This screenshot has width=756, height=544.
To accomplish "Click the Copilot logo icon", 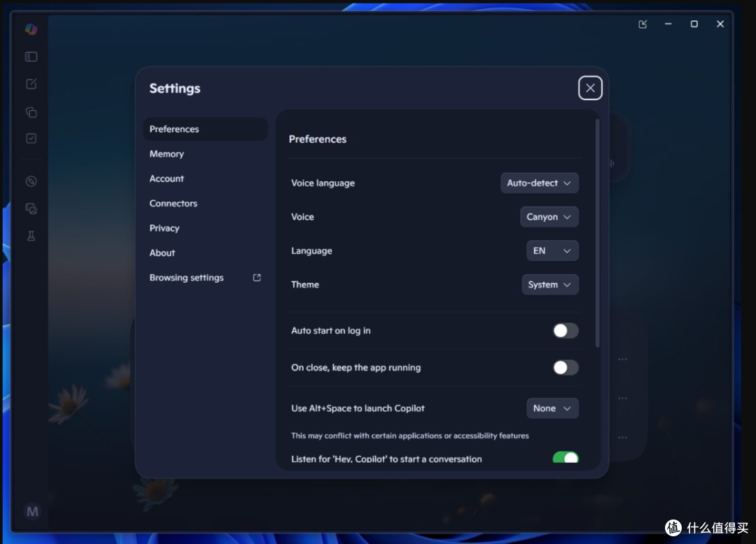I will click(x=31, y=29).
